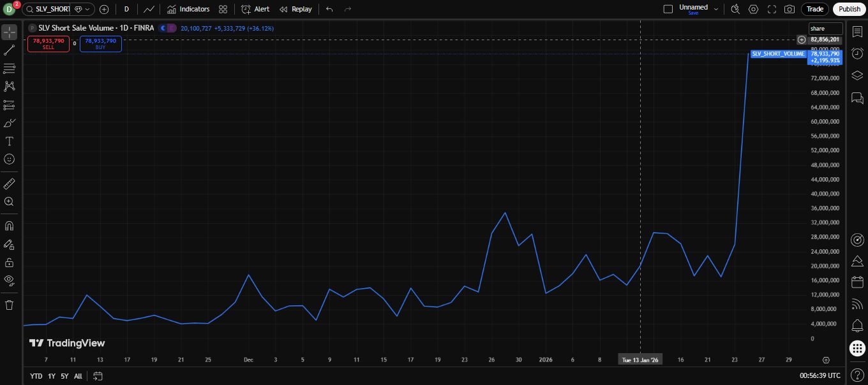Open the Indicators menu

pos(188,9)
